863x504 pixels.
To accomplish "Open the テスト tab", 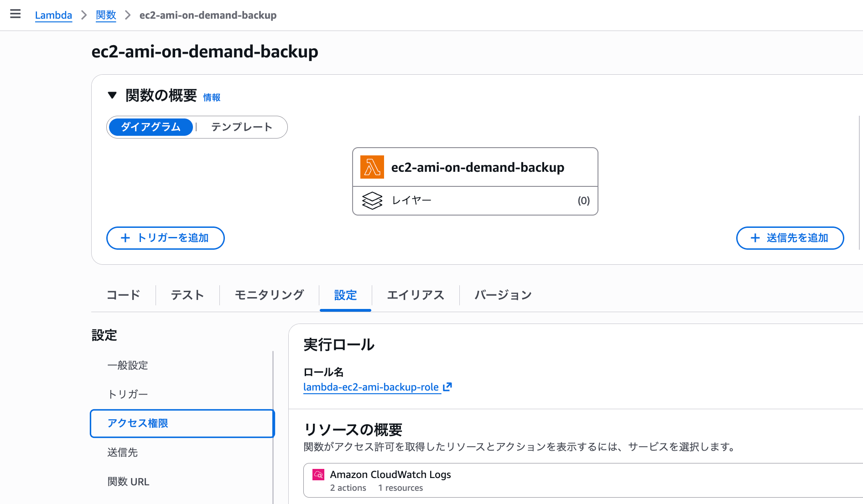I will tap(187, 295).
